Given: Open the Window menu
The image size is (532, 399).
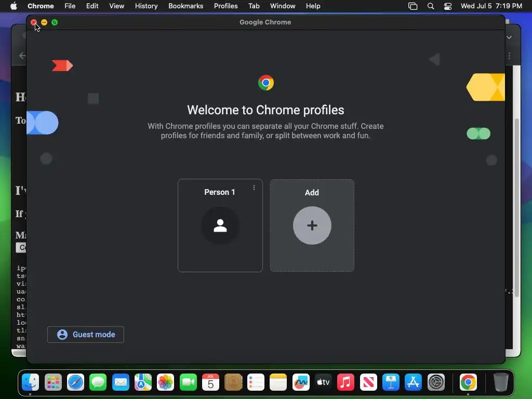Looking at the screenshot, I should (x=283, y=6).
